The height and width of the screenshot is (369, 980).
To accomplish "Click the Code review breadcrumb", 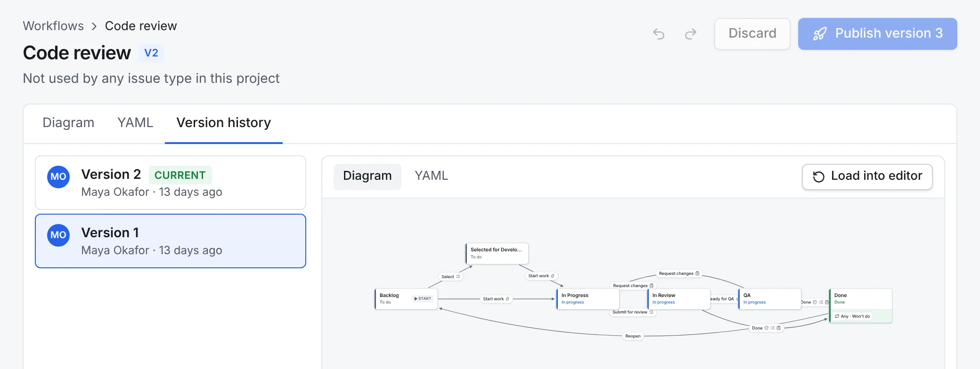I will [x=141, y=26].
